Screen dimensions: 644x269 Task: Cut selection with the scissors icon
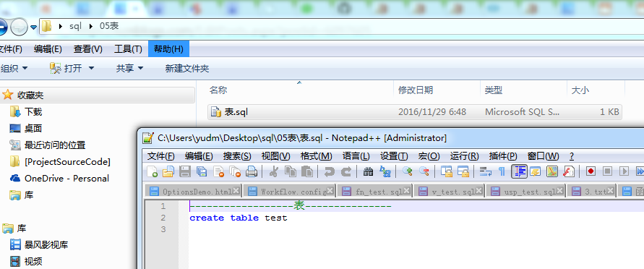point(273,171)
